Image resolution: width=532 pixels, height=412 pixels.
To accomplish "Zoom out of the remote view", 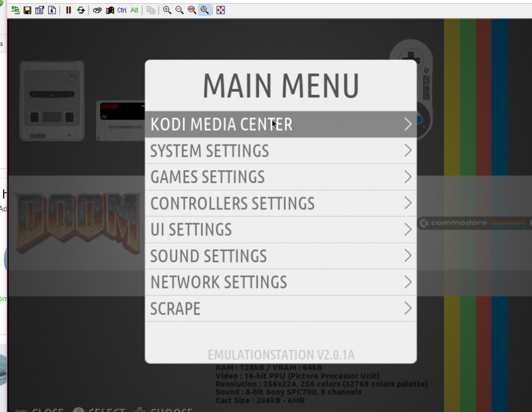I will 179,10.
